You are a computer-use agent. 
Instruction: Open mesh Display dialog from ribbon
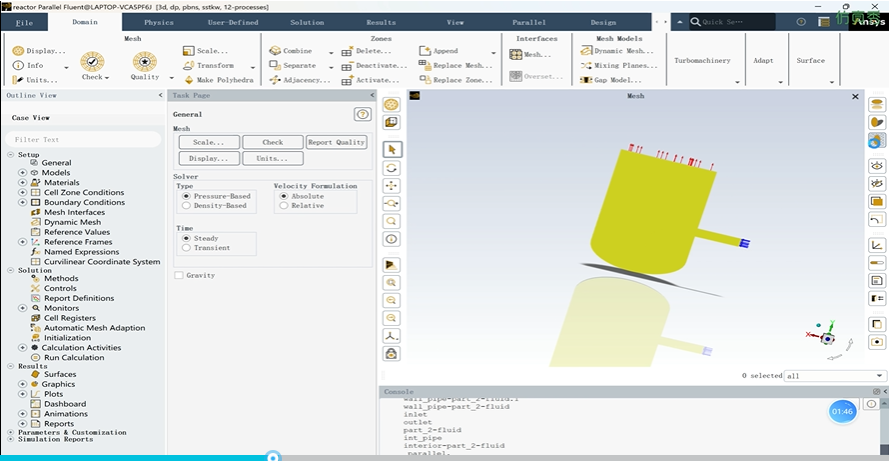coord(39,50)
